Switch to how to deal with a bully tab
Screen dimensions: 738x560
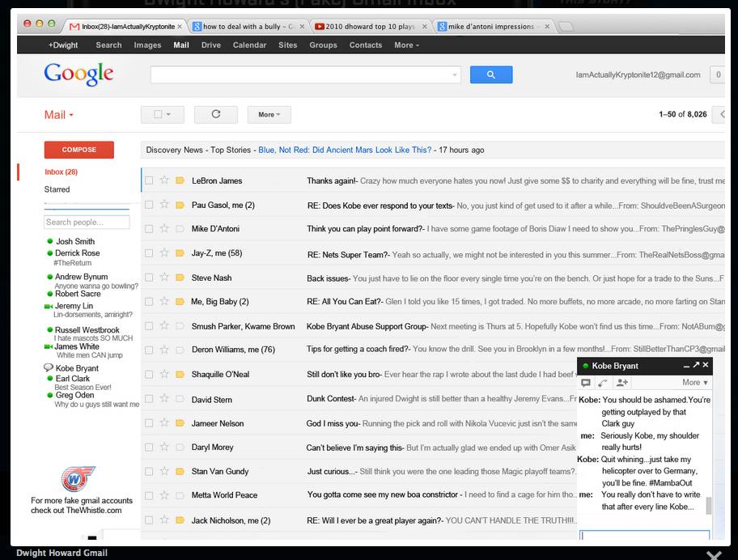pyautogui.click(x=248, y=27)
